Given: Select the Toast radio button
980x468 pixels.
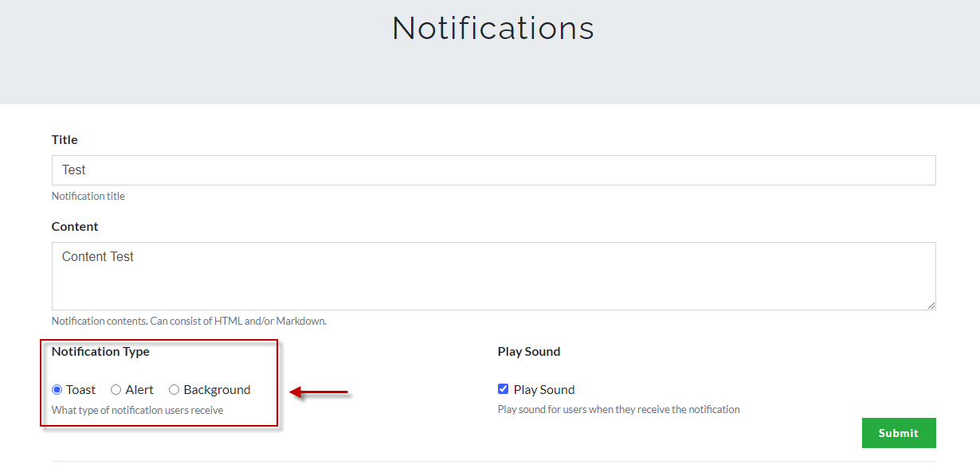Looking at the screenshot, I should point(57,390).
